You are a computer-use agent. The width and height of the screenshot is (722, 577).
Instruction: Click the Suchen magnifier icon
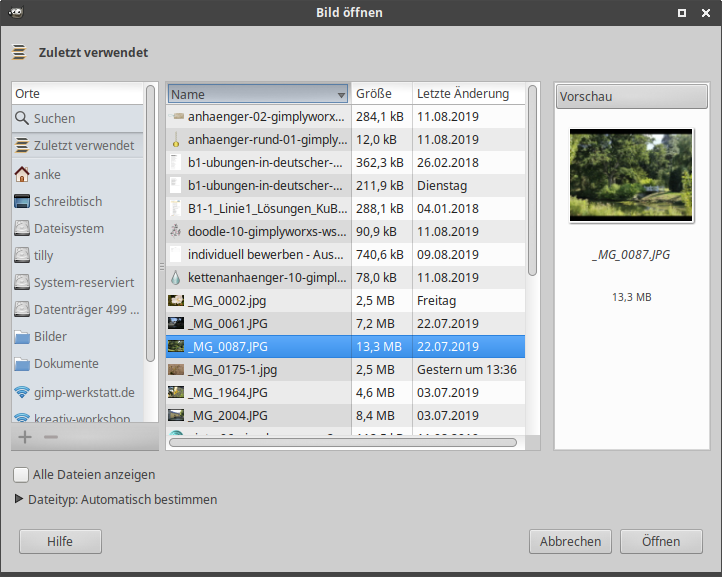pos(22,118)
